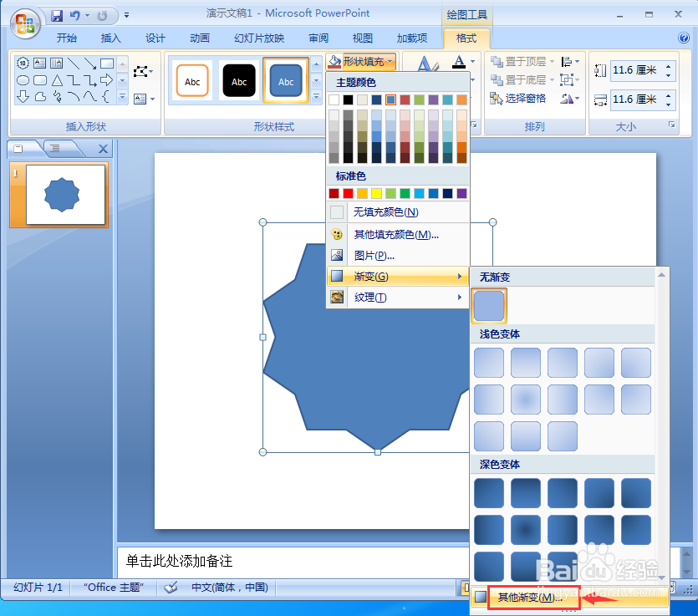Pick the red theme color swatch

point(405,99)
